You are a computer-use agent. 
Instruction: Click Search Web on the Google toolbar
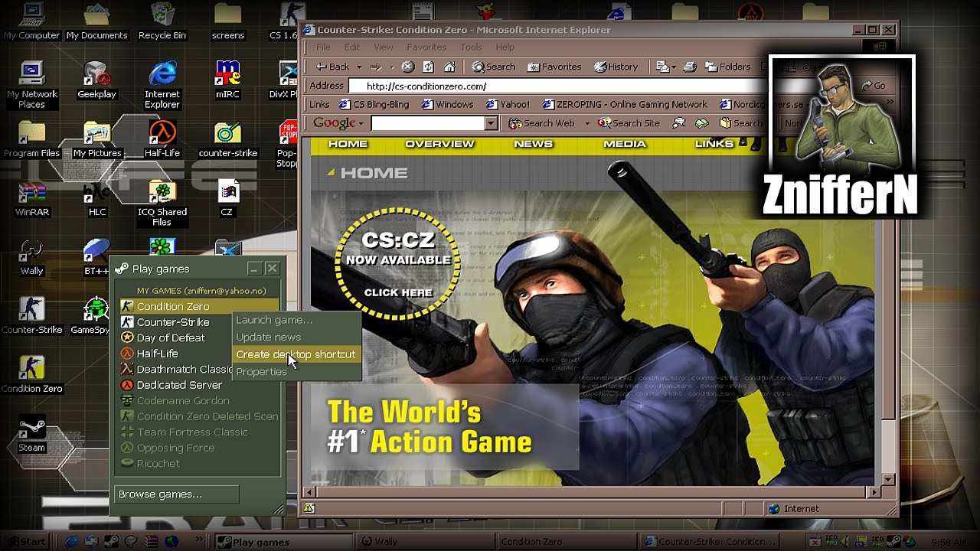[x=541, y=123]
